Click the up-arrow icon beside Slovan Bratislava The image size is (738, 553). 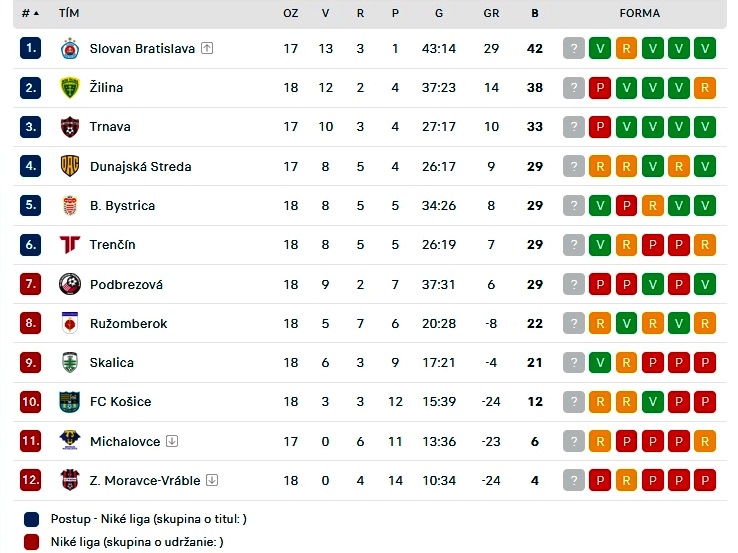(207, 48)
